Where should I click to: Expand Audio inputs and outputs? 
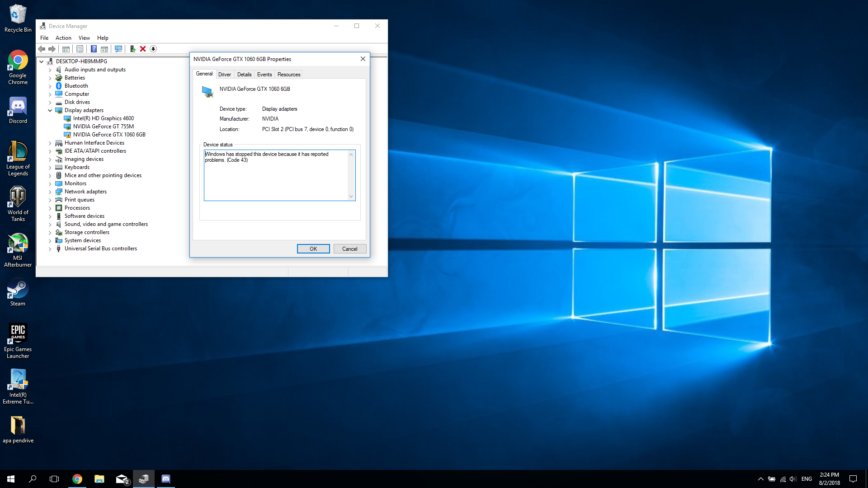[x=50, y=70]
